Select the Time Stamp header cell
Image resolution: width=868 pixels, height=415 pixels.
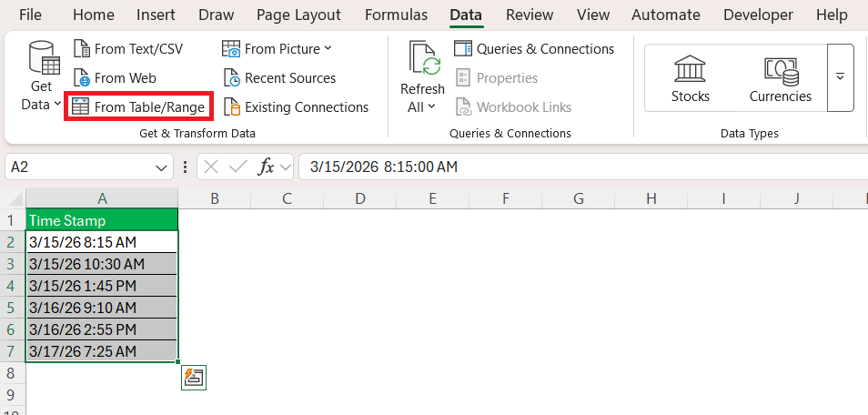(102, 220)
